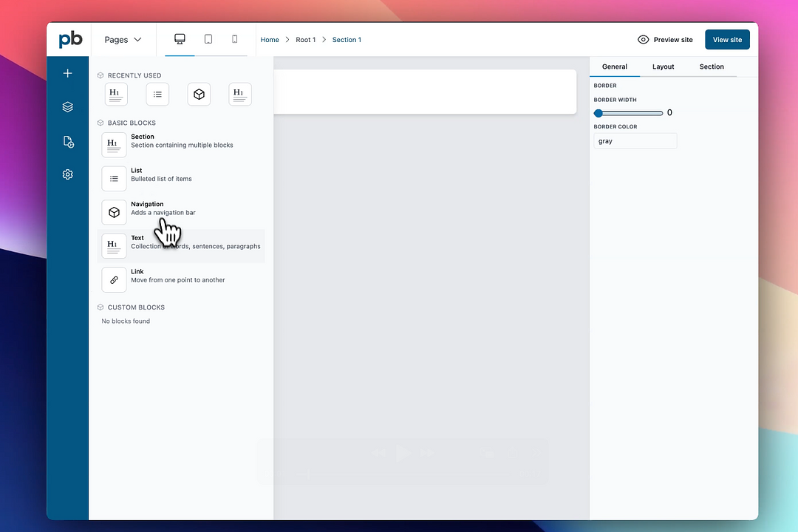Open the add blocks panel in sidebar

(x=67, y=73)
